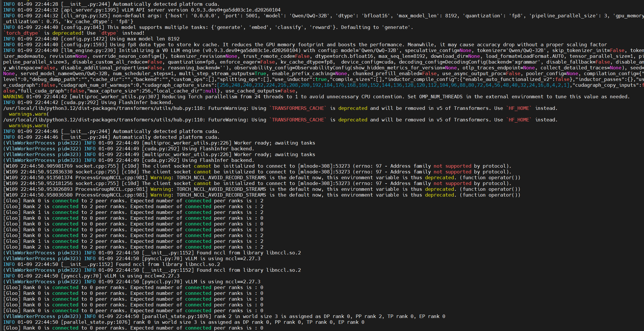
Task: Click the api_server.py:1395 source reference
Action: click(x=90, y=10)
